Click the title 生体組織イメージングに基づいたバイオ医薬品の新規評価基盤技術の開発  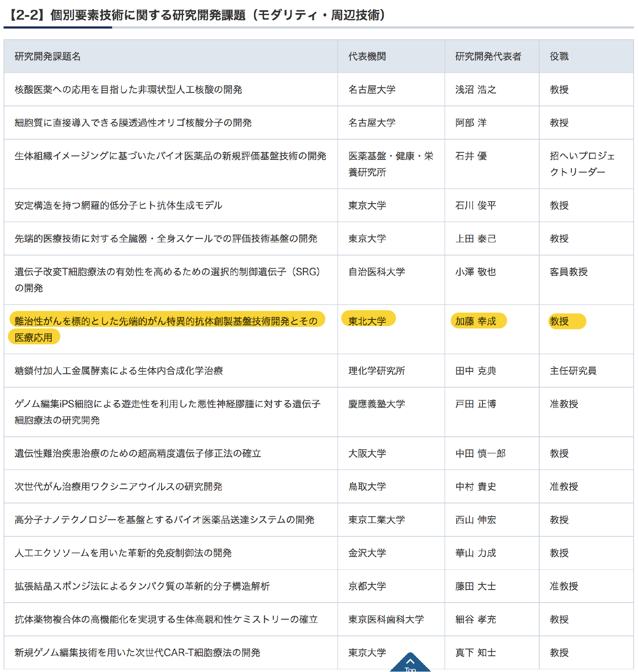pyautogui.click(x=171, y=156)
